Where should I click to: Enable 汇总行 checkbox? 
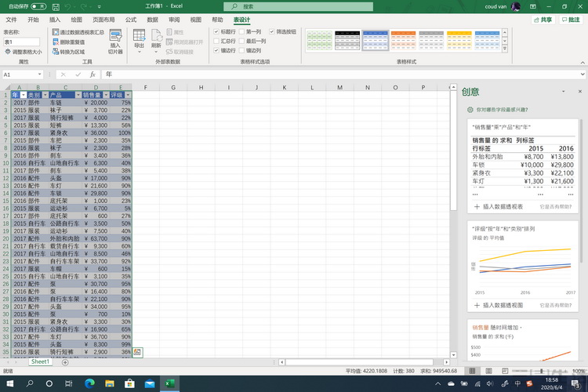[x=216, y=42]
